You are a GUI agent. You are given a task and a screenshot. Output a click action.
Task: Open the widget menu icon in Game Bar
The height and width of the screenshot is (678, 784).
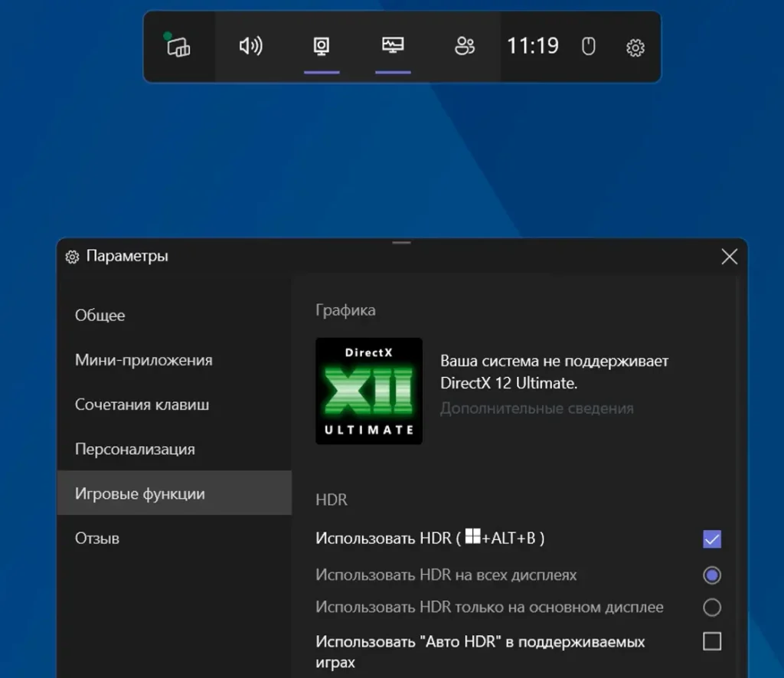178,47
